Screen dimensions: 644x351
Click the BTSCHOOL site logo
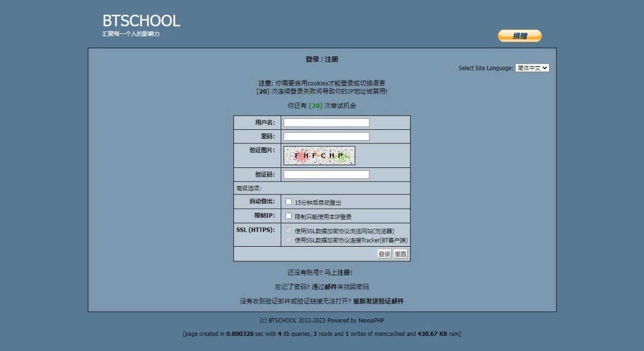click(141, 21)
